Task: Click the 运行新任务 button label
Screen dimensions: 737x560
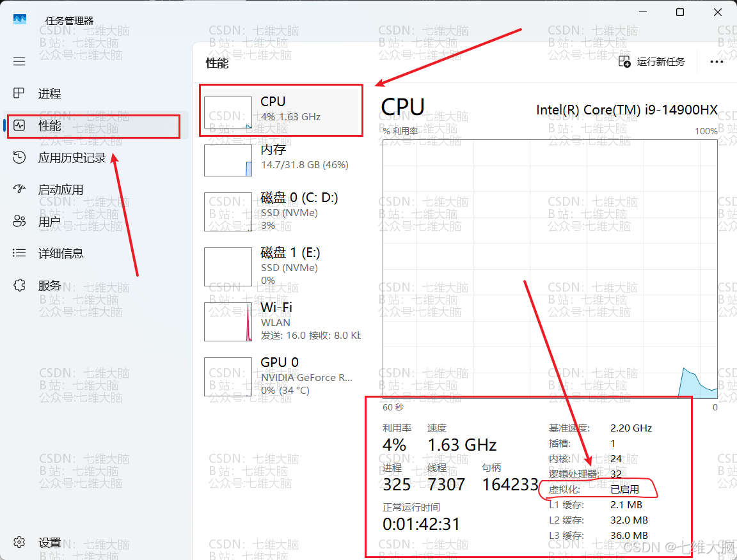Action: pos(661,61)
